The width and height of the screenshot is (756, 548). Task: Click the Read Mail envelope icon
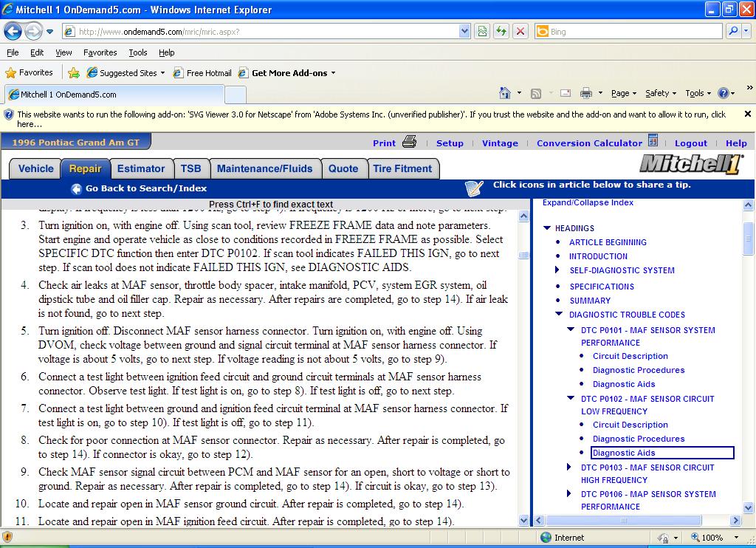point(566,93)
